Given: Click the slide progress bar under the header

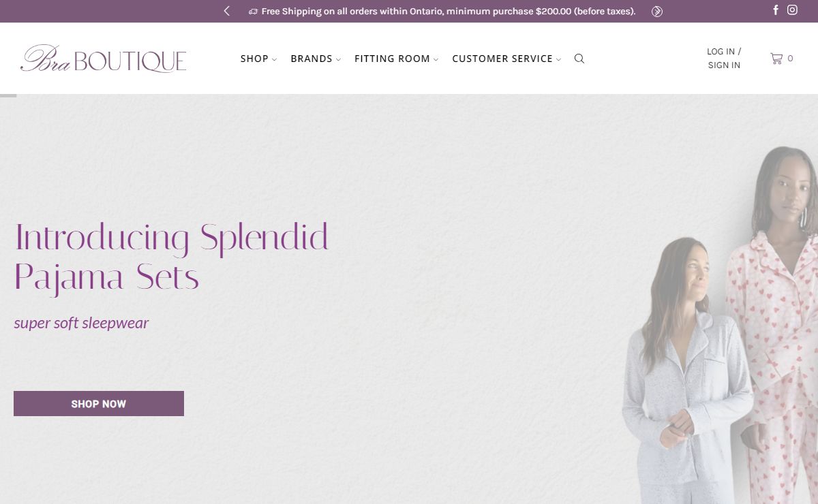Looking at the screenshot, I should pyautogui.click(x=8, y=95).
